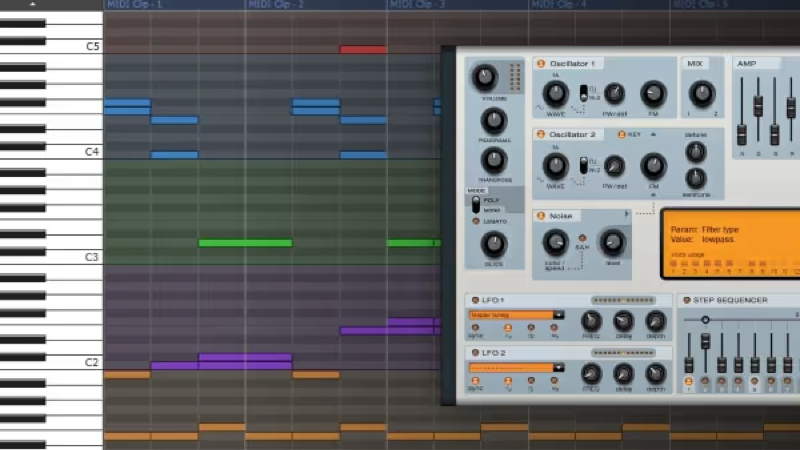Viewport: 800px width, 450px height.
Task: Click step 2 raised slider in sequencer
Action: point(705,341)
